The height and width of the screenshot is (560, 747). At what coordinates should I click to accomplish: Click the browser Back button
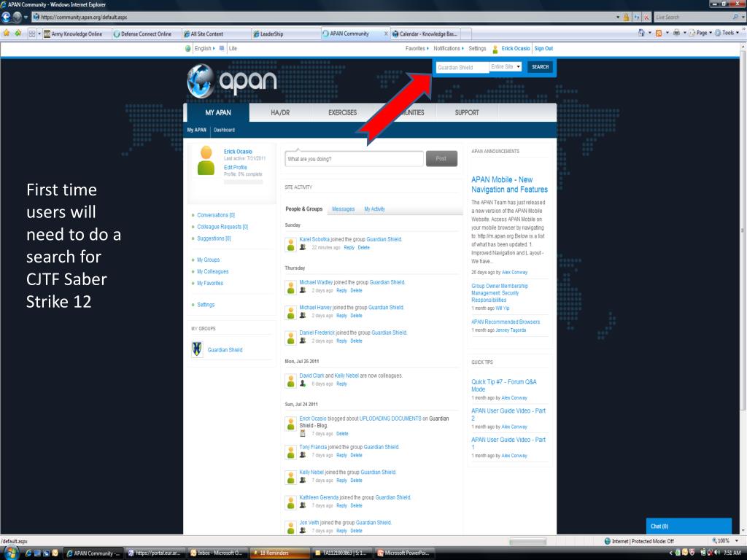[x=6, y=17]
